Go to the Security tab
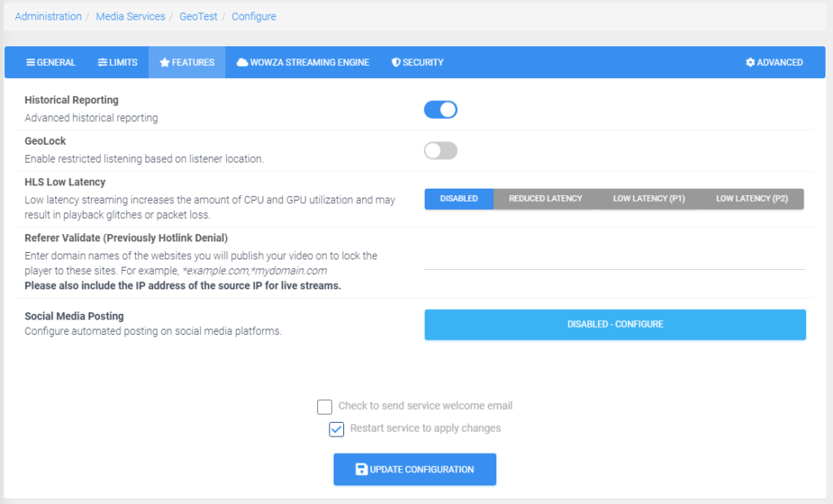Viewport: 833px width, 504px height. click(417, 62)
